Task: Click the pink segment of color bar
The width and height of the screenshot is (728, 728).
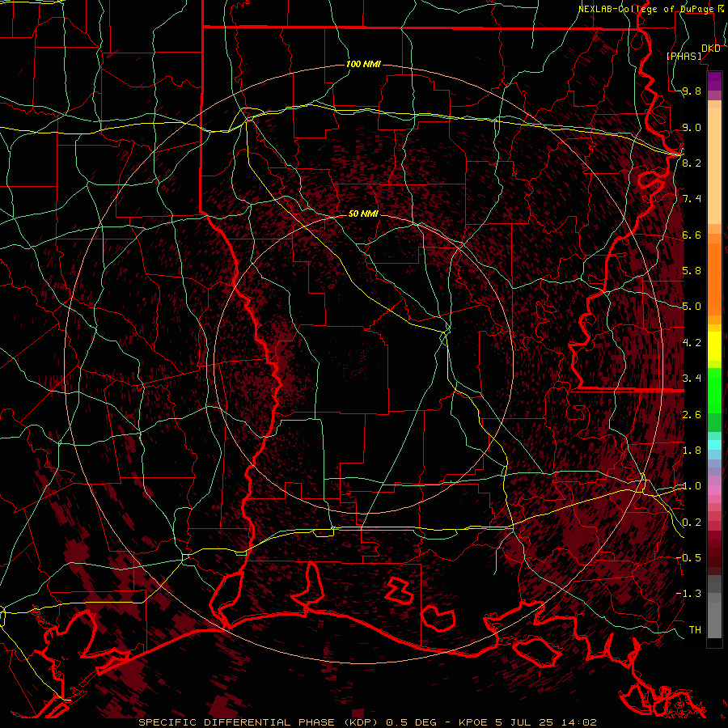Action: coord(714,490)
